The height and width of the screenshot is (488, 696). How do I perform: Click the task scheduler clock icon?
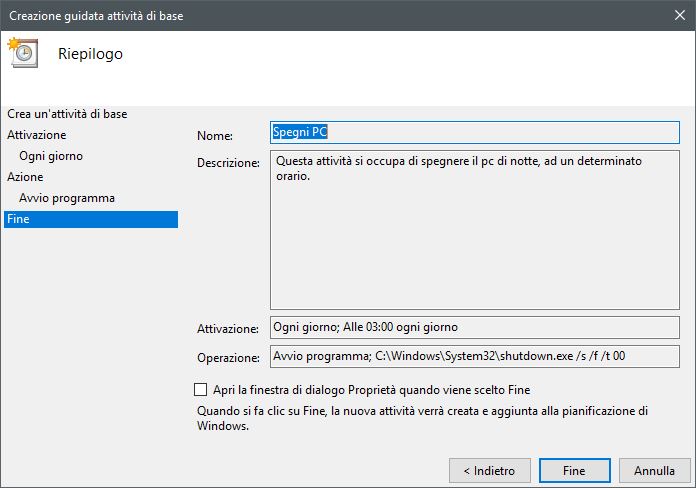pyautogui.click(x=23, y=52)
